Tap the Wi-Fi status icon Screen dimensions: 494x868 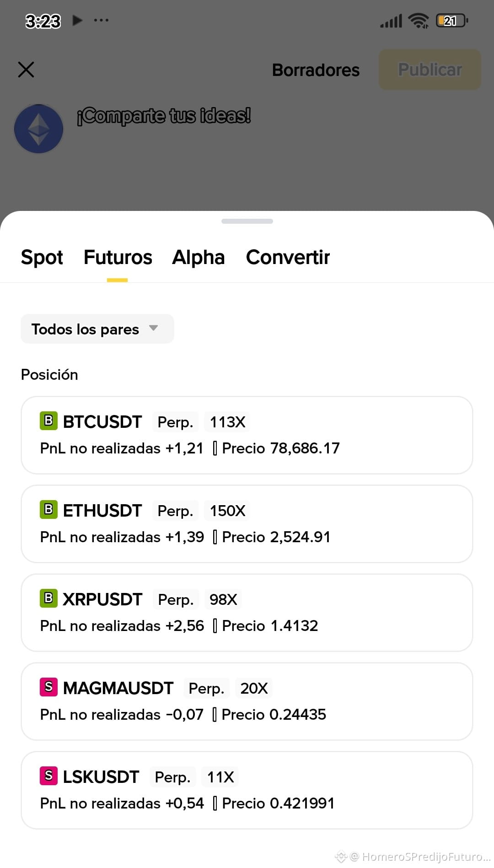point(419,21)
